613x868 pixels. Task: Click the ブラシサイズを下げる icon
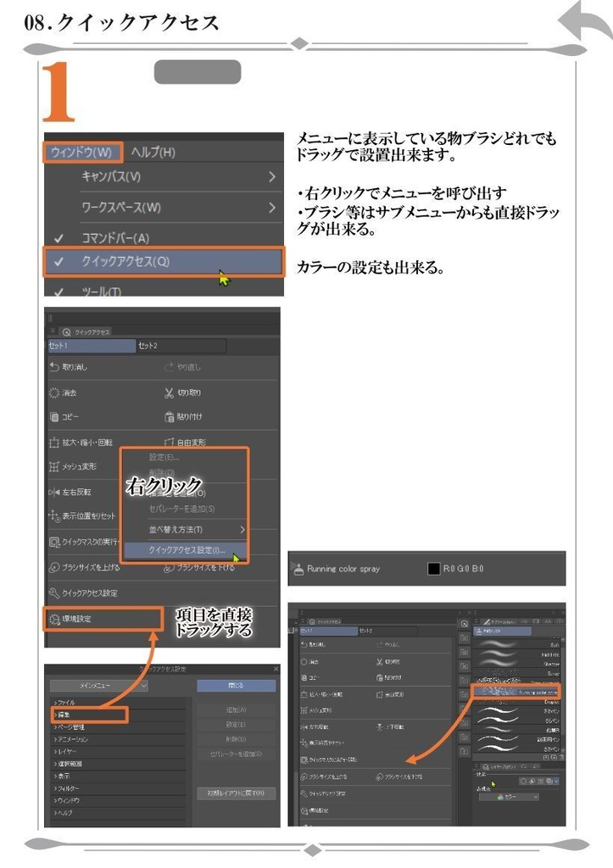(x=170, y=568)
